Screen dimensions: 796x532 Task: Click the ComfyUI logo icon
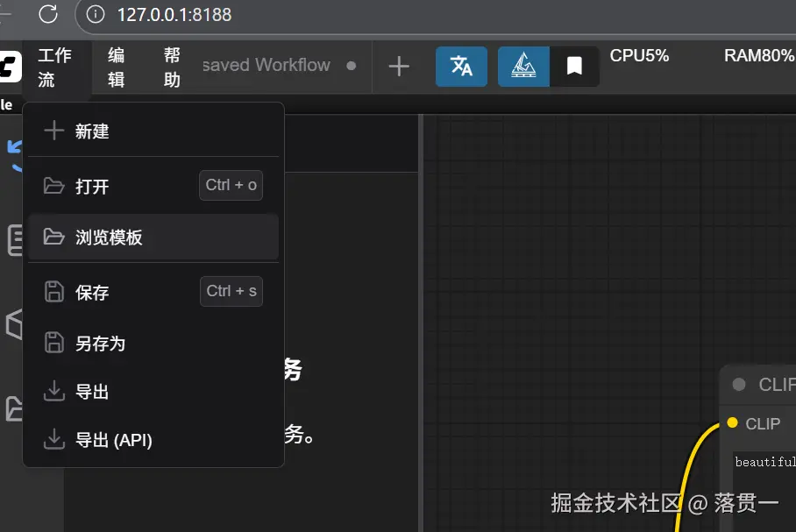point(11,67)
